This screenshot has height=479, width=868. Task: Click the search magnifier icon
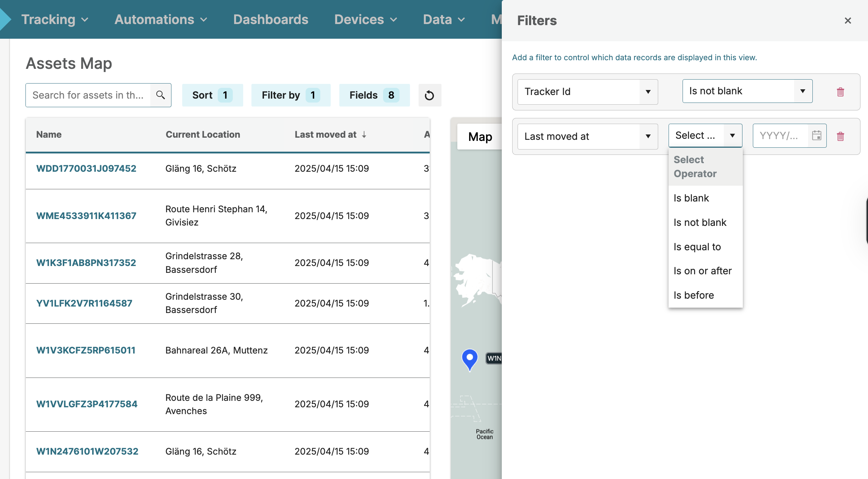tap(160, 95)
